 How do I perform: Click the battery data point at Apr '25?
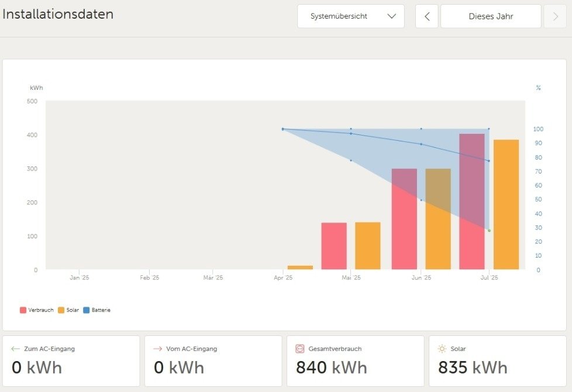[x=282, y=129]
